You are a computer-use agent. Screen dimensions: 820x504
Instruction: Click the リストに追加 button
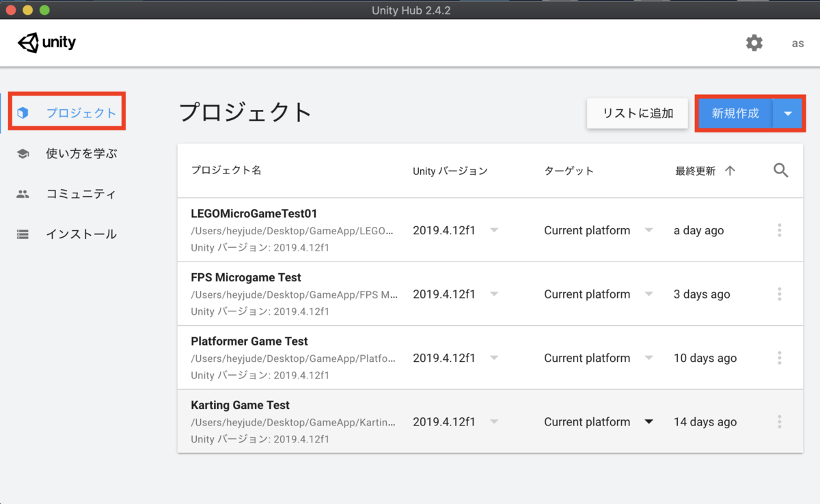pos(638,113)
